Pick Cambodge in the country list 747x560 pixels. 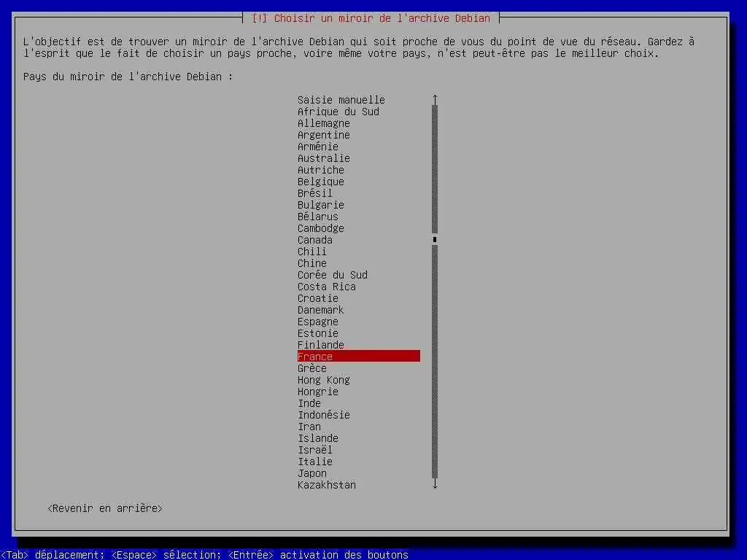tap(321, 228)
